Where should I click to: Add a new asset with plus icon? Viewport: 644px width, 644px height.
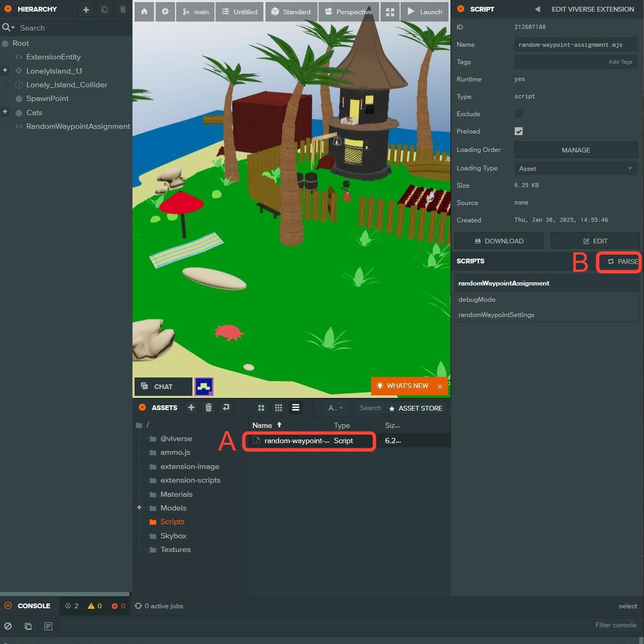tap(191, 407)
